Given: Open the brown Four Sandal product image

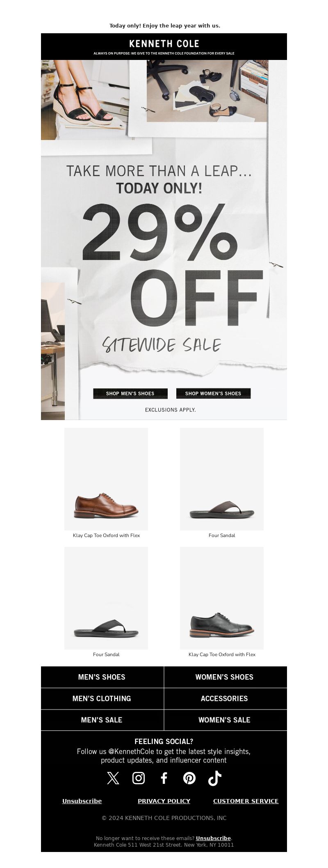Looking at the screenshot, I should pyautogui.click(x=222, y=479).
